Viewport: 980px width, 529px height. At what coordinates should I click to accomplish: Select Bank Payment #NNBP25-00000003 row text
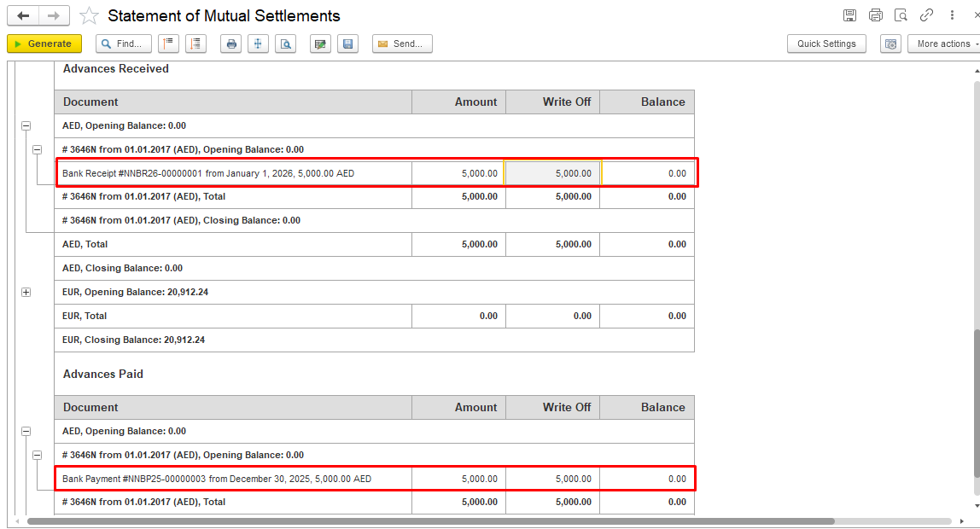tap(217, 479)
